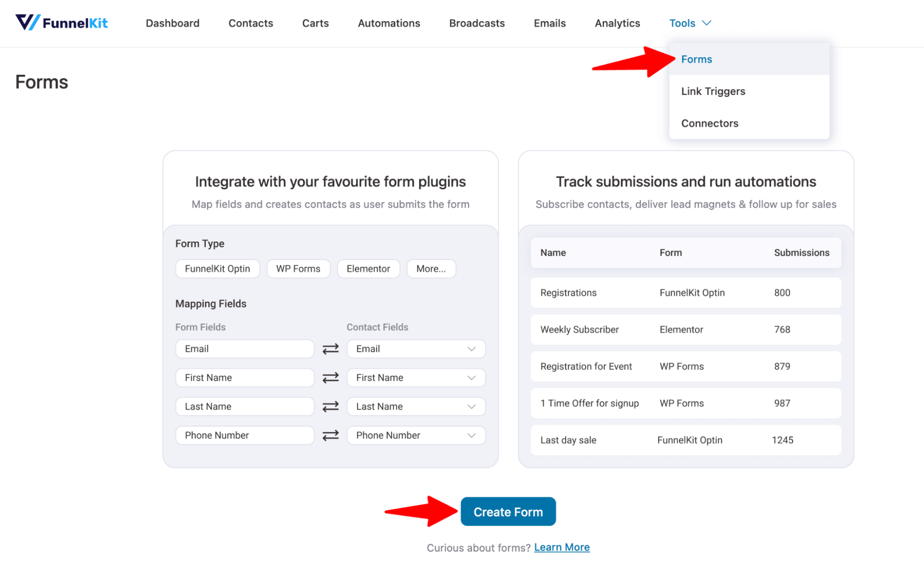Viewport: 924px width, 585px height.
Task: Open the Emails section
Action: pyautogui.click(x=550, y=23)
